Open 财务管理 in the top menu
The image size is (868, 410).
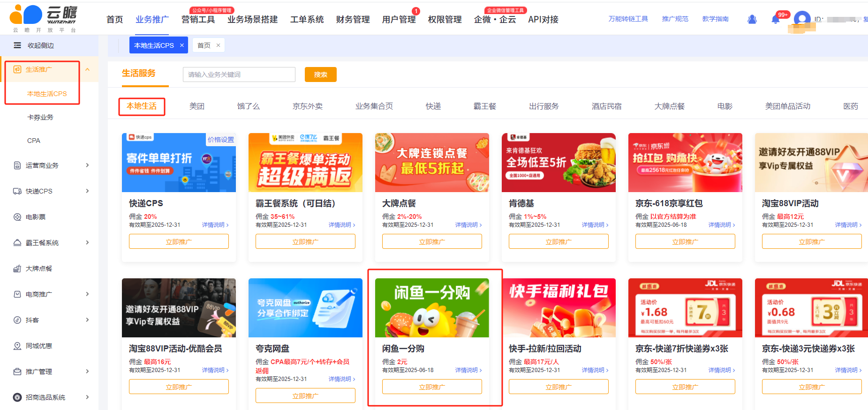coord(353,20)
